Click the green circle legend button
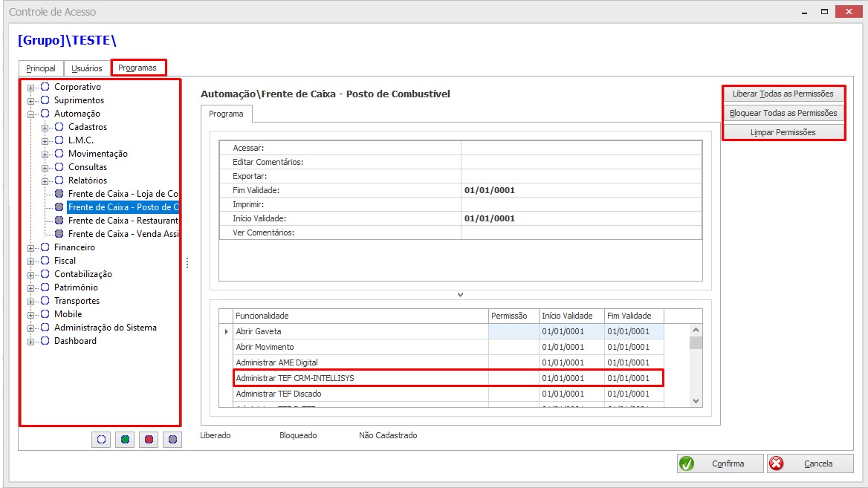868x488 pixels. [x=125, y=439]
